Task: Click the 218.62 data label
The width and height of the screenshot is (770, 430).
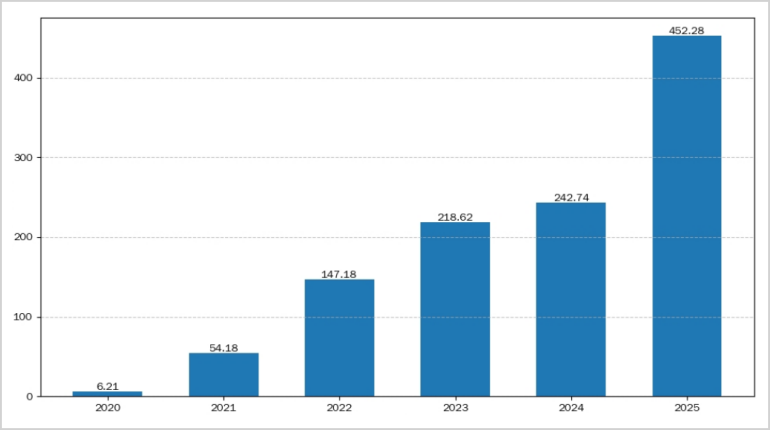Action: tap(455, 217)
